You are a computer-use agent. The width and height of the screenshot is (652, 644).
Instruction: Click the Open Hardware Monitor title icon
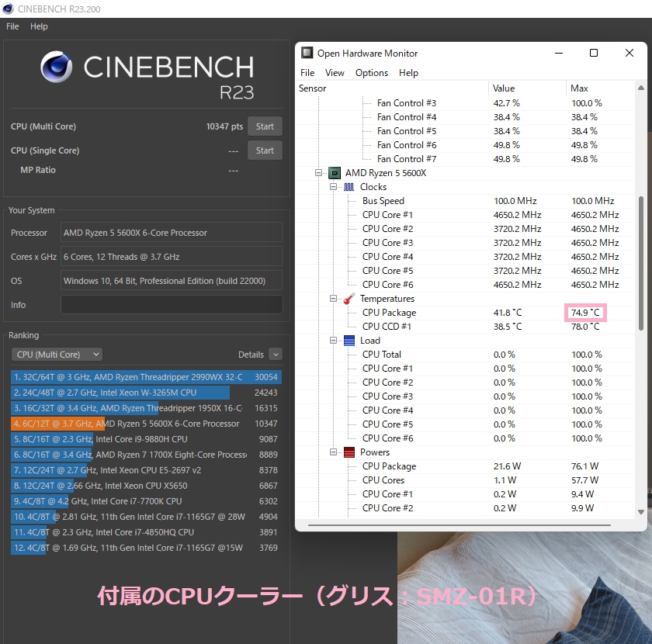point(307,53)
